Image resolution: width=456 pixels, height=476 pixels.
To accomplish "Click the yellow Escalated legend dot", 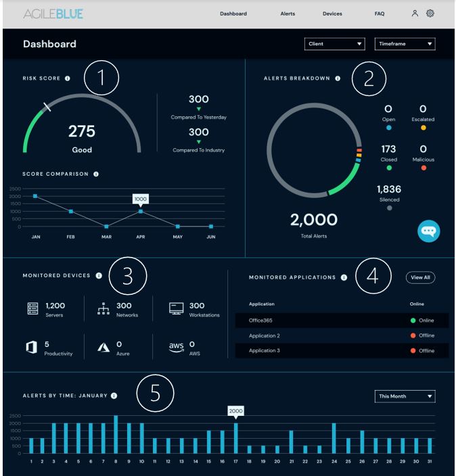I will (424, 128).
